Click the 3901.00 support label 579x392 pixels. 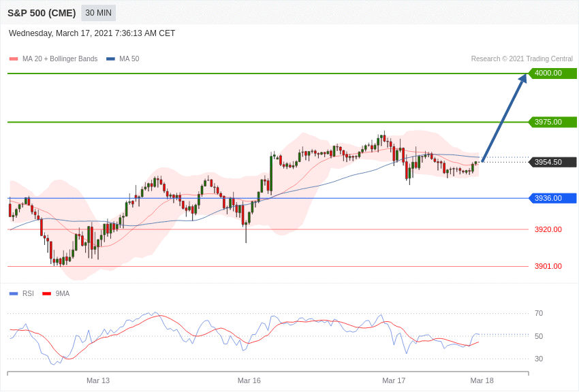548,266
